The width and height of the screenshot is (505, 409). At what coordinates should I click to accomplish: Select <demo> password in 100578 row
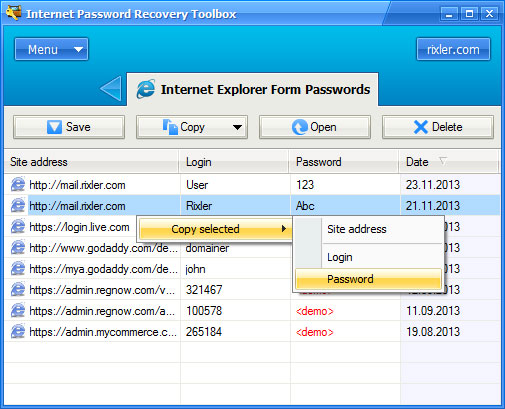[315, 311]
